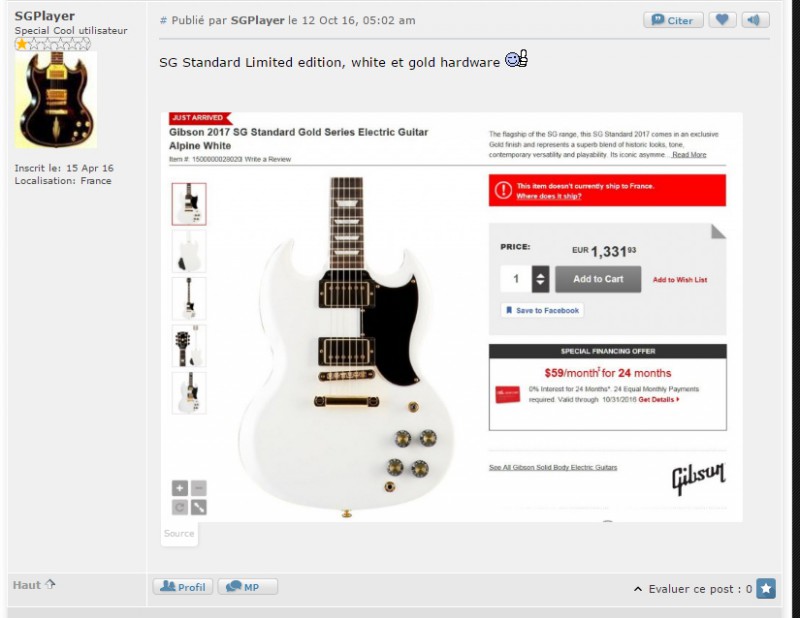Zoom out with the minus icon

(x=199, y=488)
